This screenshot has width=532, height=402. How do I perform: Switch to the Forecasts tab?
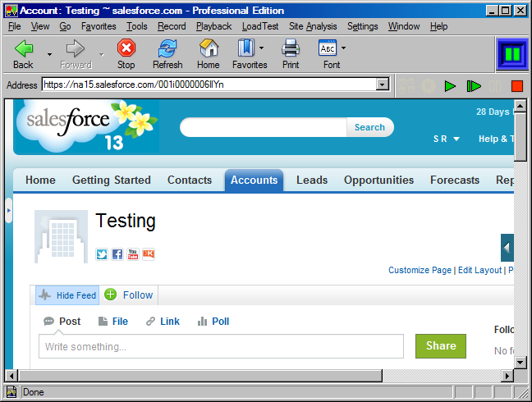click(455, 180)
